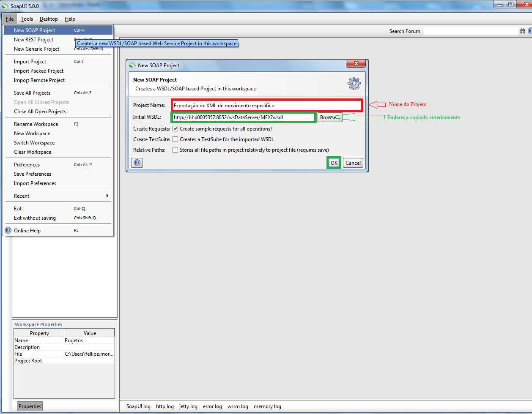Screen dimensions: 532x414
Task: Select Import Preferences
Action: [58, 183]
